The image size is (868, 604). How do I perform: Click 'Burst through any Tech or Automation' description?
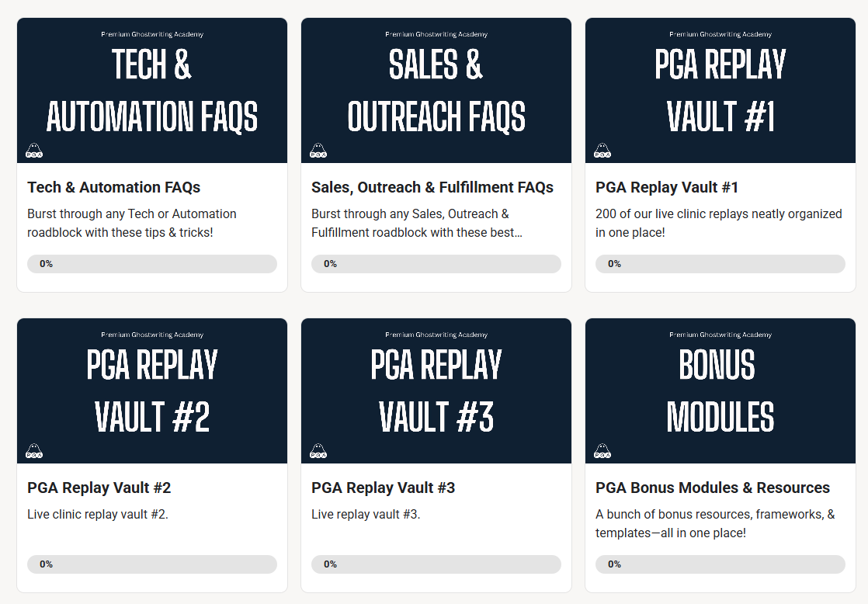[x=132, y=223]
